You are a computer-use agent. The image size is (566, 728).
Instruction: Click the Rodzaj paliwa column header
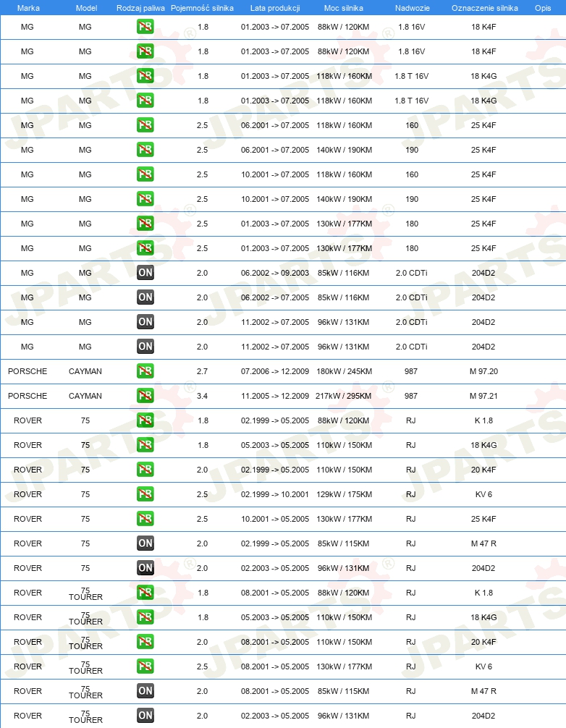pos(140,8)
